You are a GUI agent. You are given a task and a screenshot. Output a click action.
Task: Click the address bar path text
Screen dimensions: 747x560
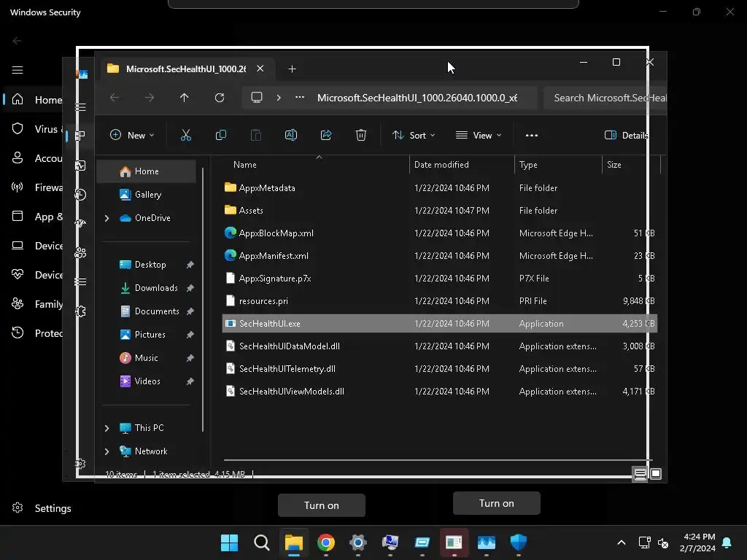click(417, 98)
